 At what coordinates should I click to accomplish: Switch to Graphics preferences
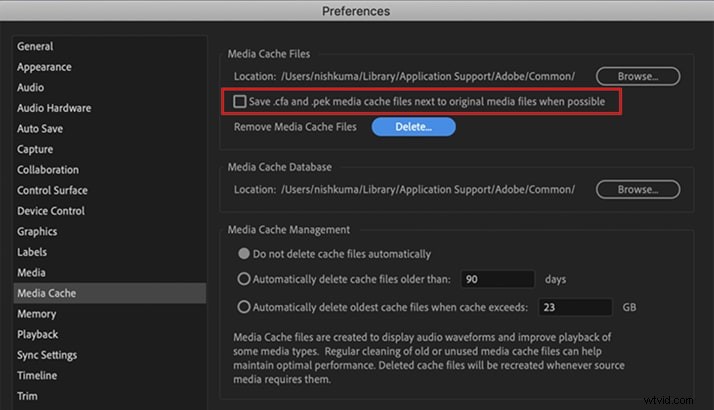pos(37,232)
